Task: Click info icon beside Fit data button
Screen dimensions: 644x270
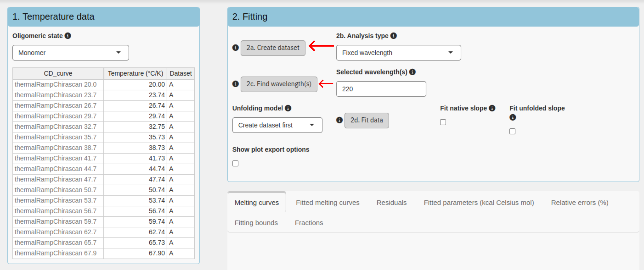Action: 339,120
